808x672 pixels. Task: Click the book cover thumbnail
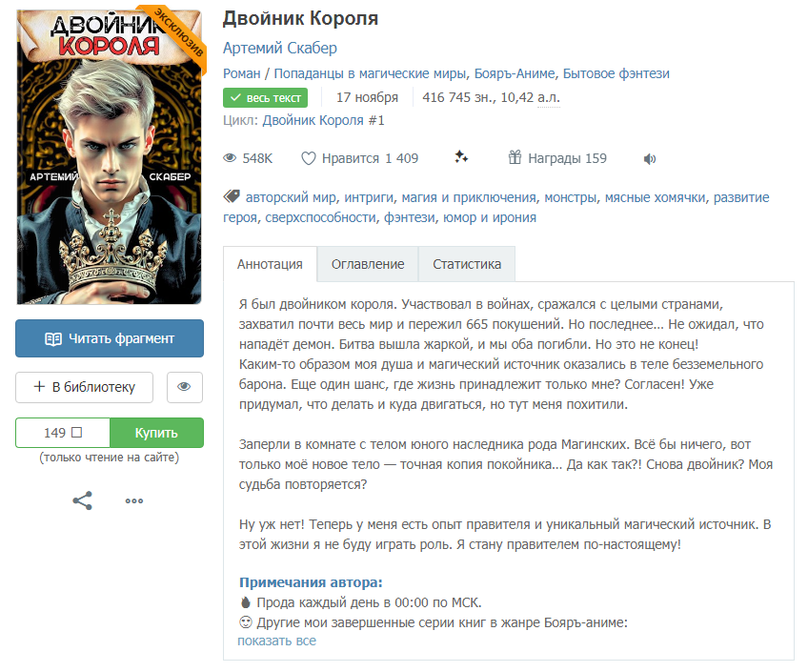point(110,156)
